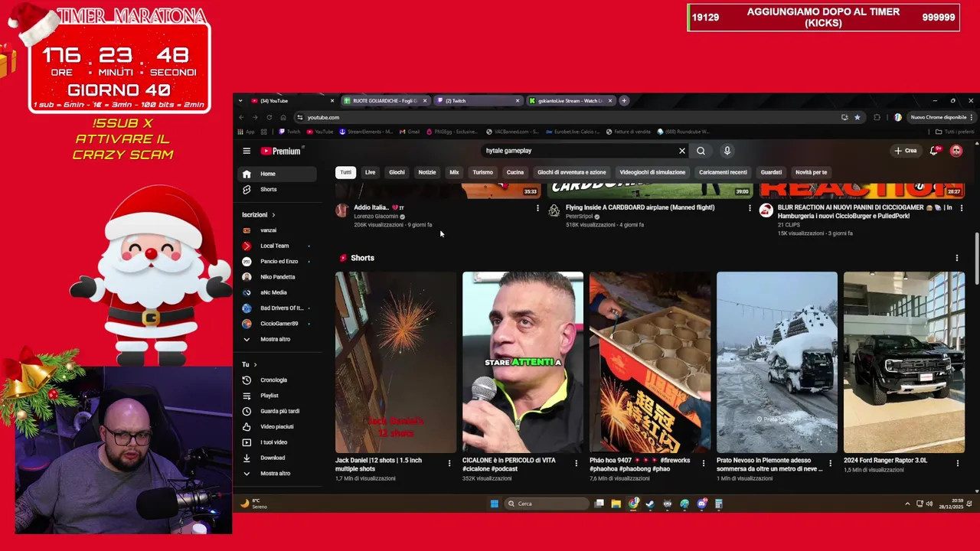Image resolution: width=980 pixels, height=551 pixels.
Task: Switch to RUOTE GOLIARDICHE Sheets tab
Action: [x=385, y=101]
